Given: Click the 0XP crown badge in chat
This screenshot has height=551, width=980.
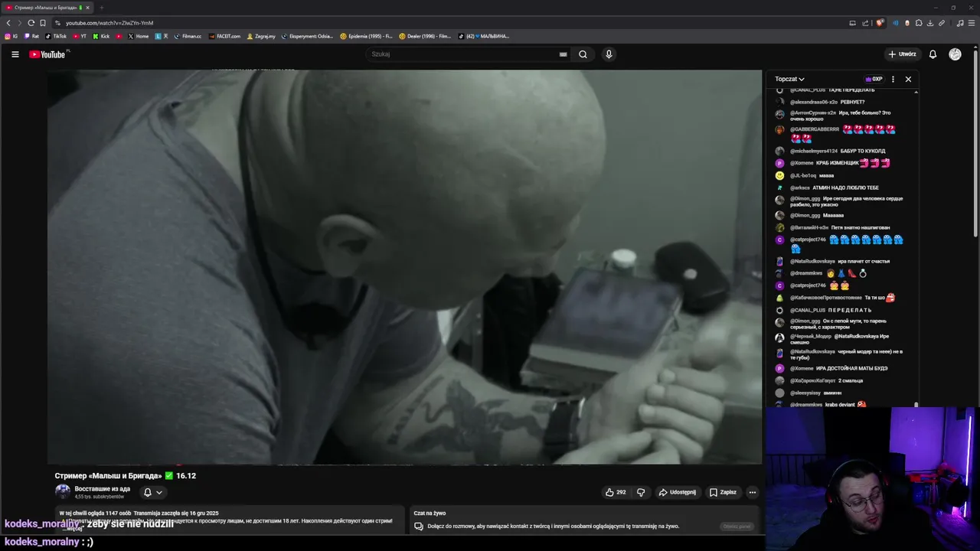Looking at the screenshot, I should click(x=874, y=79).
